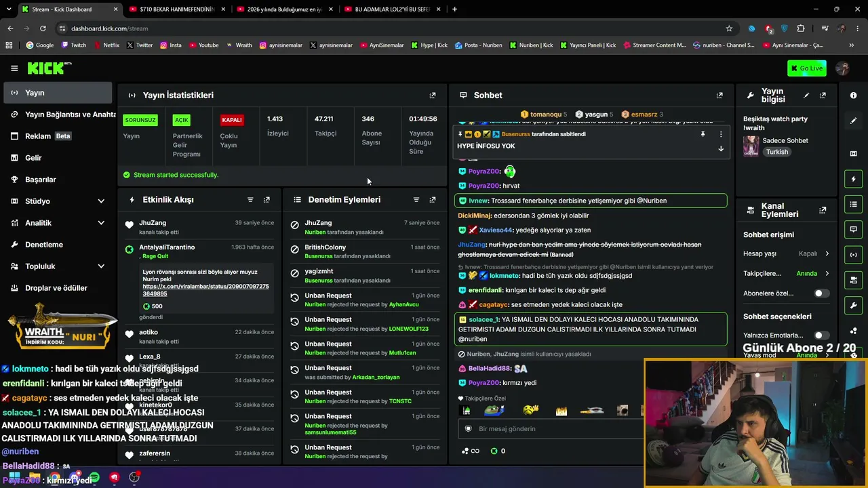Open a new browser tab

[454, 9]
